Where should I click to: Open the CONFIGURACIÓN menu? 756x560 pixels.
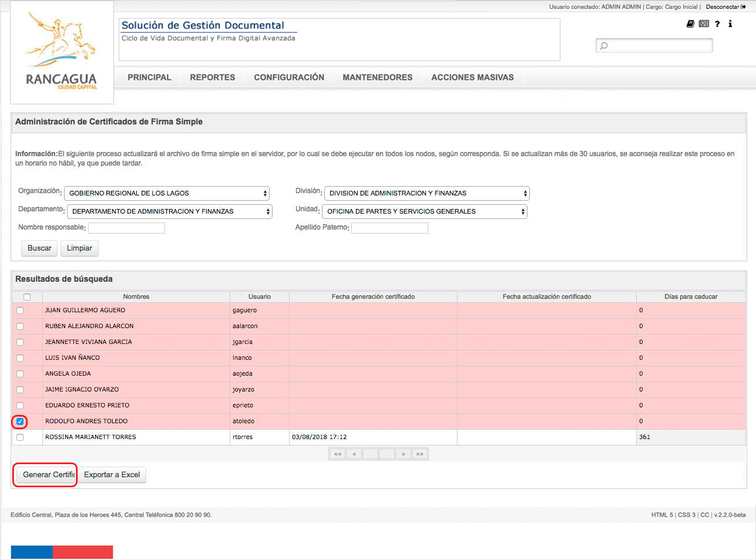point(289,77)
